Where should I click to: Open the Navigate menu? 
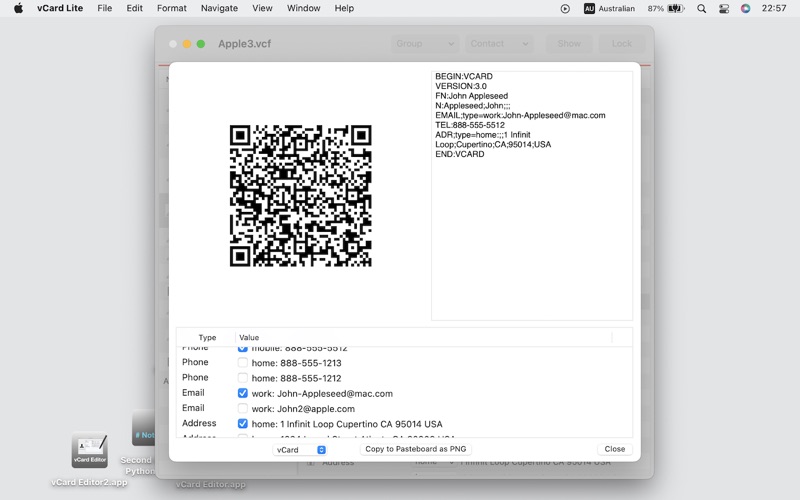click(x=219, y=8)
